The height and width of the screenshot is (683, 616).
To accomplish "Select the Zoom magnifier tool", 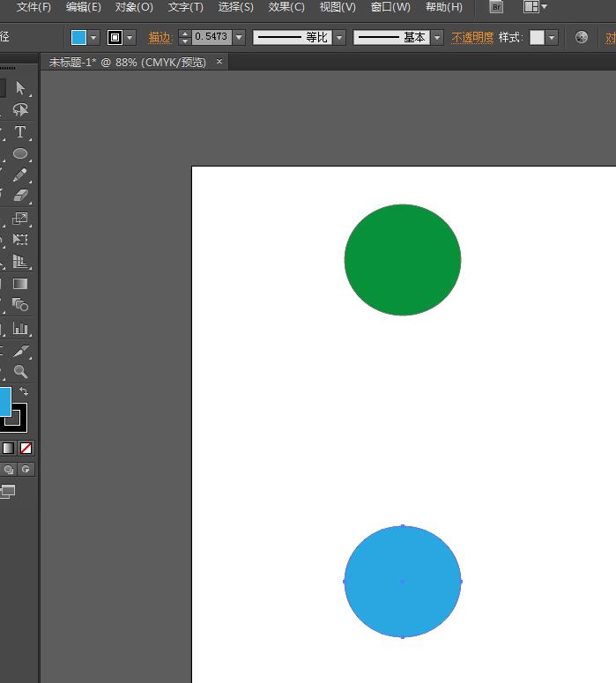I will [20, 371].
